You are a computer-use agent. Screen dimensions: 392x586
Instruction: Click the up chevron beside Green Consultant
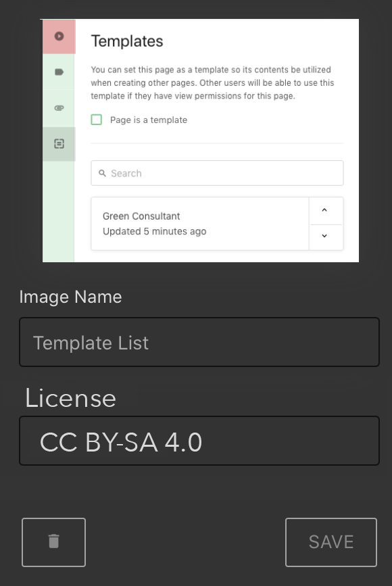[x=326, y=211]
